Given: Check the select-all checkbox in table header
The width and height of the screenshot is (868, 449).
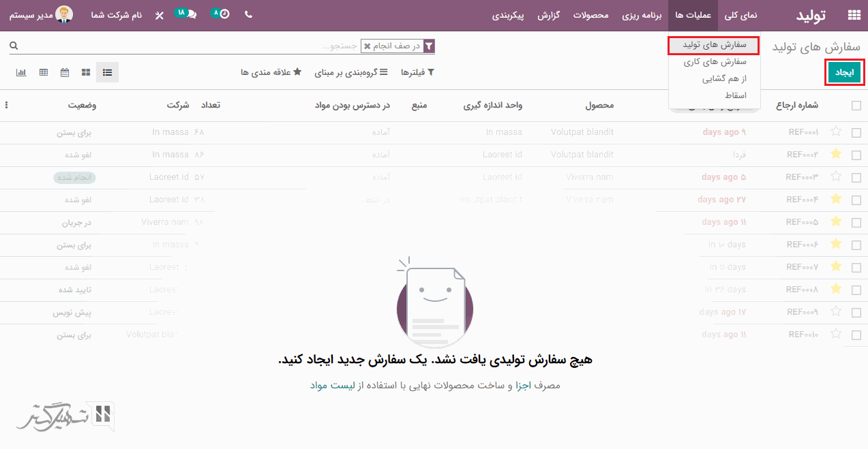Looking at the screenshot, I should coord(856,106).
